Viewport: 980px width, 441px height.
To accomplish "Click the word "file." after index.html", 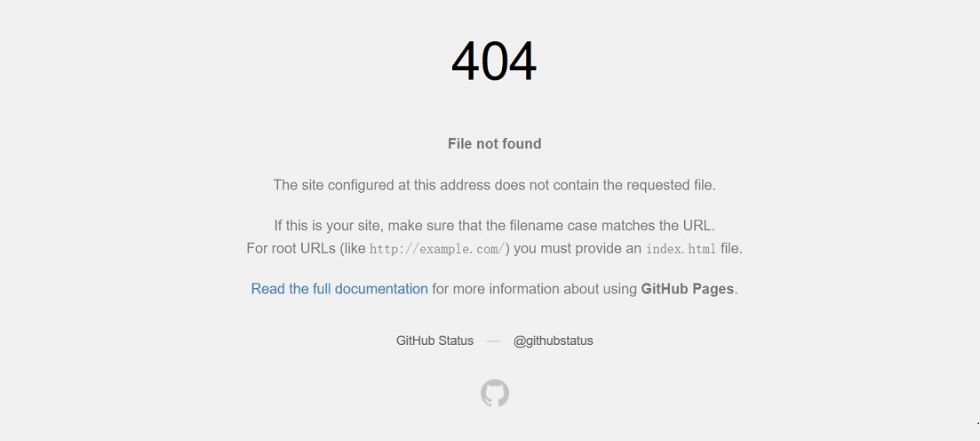I will tap(731, 249).
